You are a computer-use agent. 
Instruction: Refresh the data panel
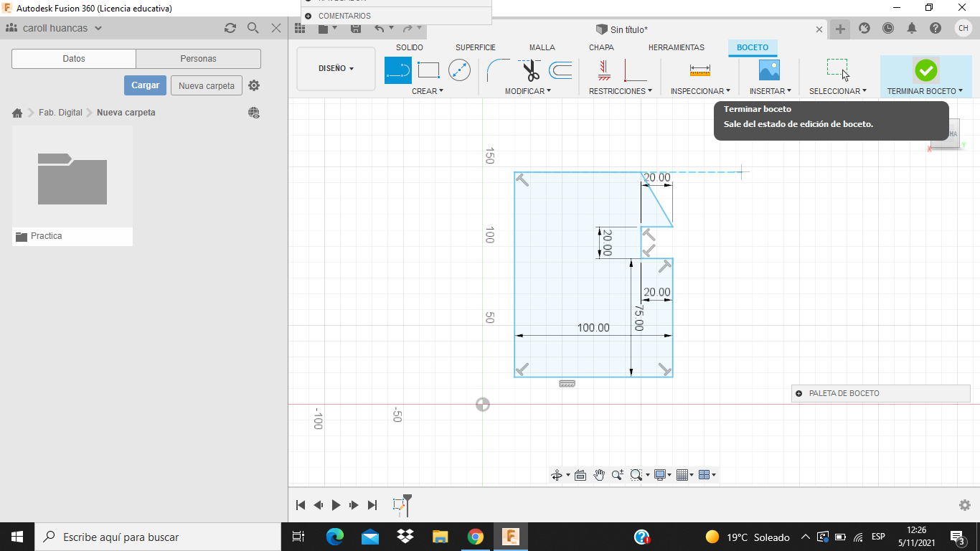pos(230,28)
